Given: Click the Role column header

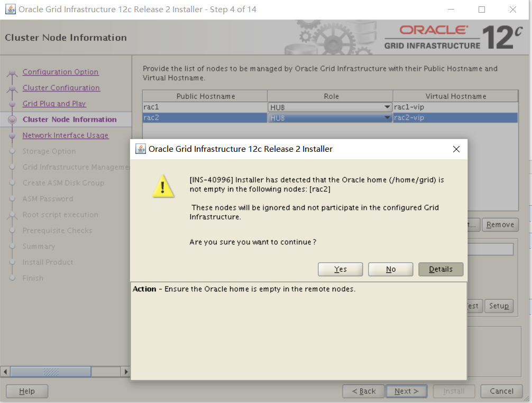Looking at the screenshot, I should [x=331, y=96].
